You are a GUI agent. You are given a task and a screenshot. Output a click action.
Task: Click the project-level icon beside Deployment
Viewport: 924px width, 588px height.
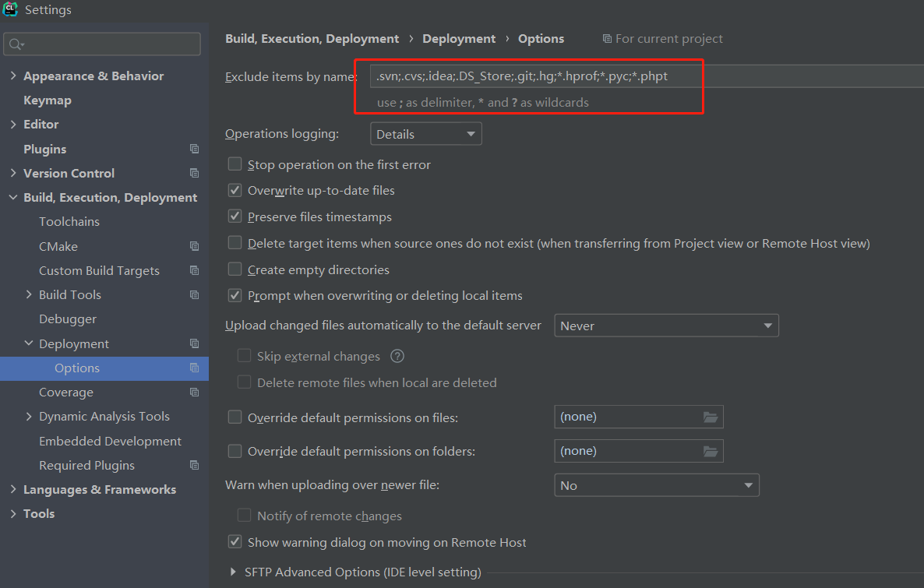tap(194, 343)
